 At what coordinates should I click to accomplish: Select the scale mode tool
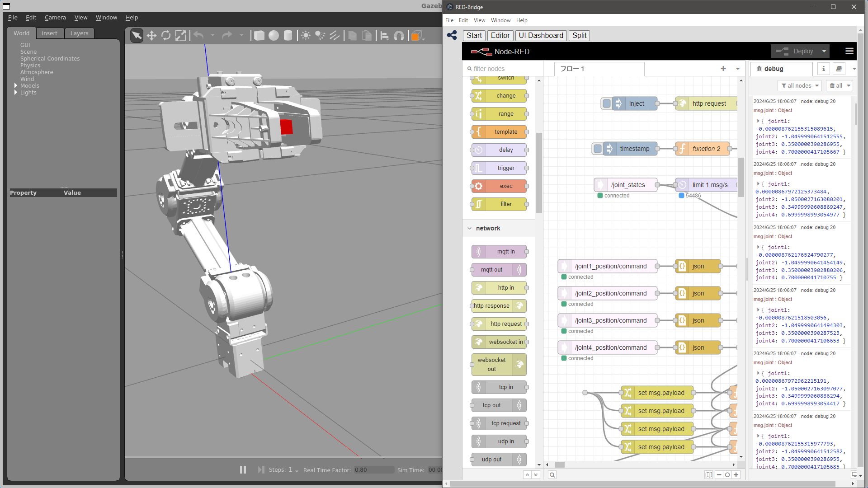(x=180, y=36)
